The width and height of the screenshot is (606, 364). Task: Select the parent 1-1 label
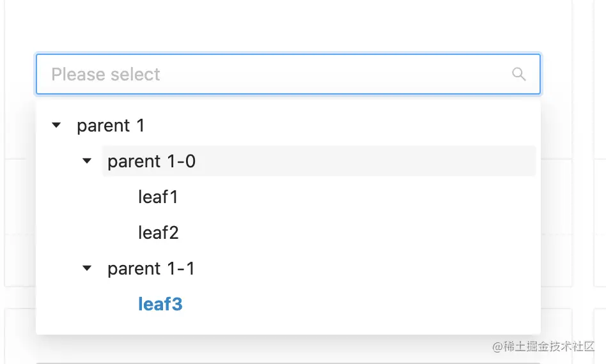[x=151, y=269]
